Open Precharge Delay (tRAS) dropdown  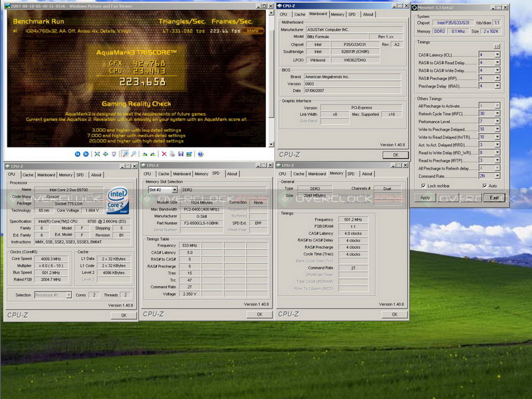tap(497, 86)
